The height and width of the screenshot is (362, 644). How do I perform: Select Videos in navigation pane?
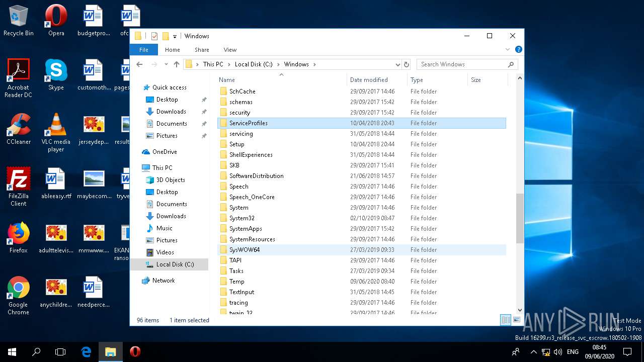coord(165,252)
